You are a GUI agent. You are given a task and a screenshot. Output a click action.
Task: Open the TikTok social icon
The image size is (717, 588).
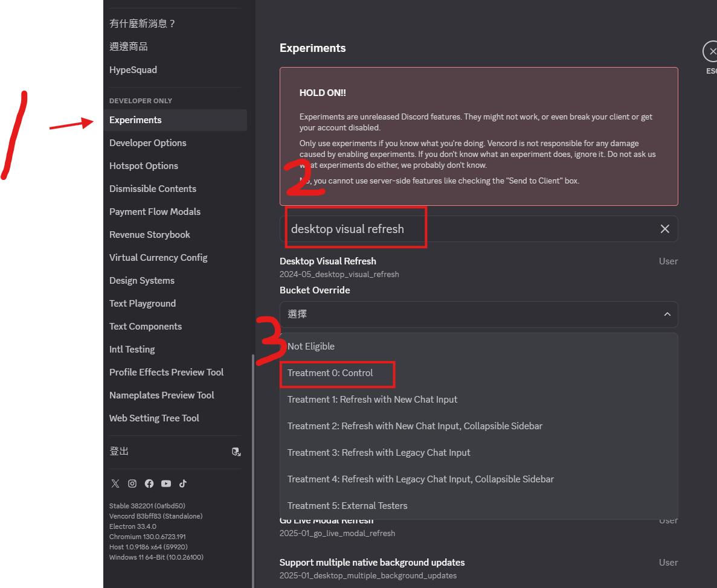pos(183,484)
